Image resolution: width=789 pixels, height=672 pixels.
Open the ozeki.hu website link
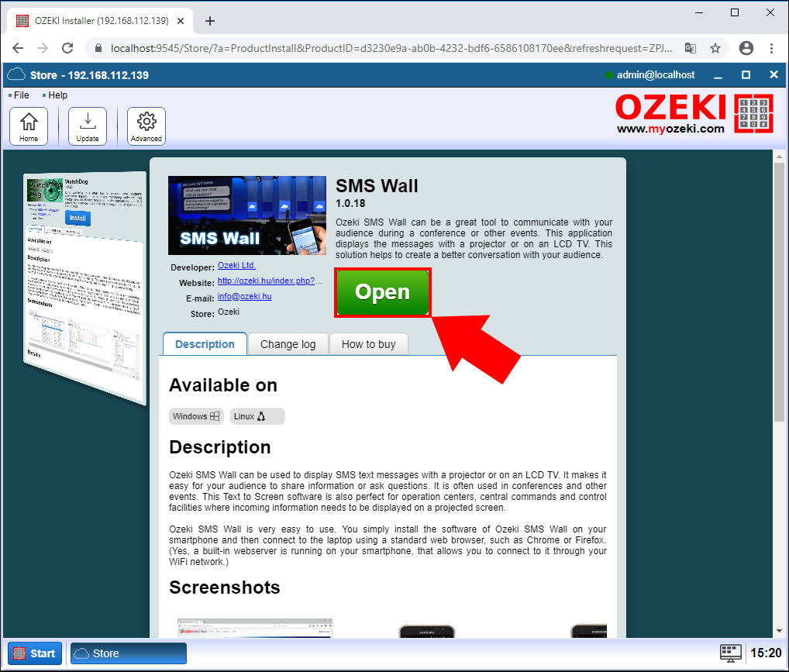(x=270, y=281)
